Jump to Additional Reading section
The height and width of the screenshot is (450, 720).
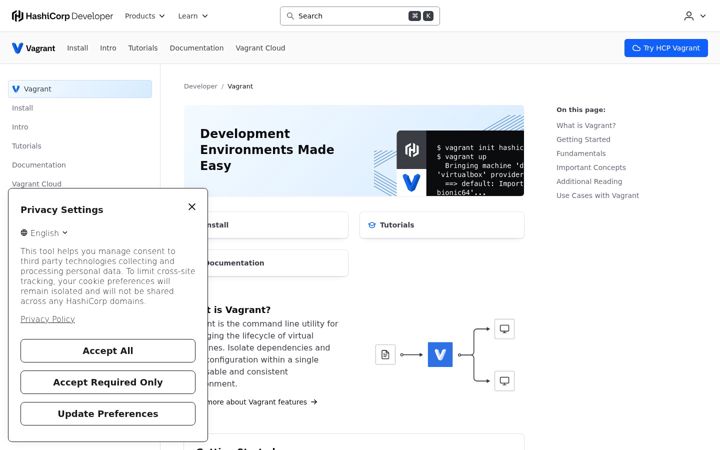point(589,181)
